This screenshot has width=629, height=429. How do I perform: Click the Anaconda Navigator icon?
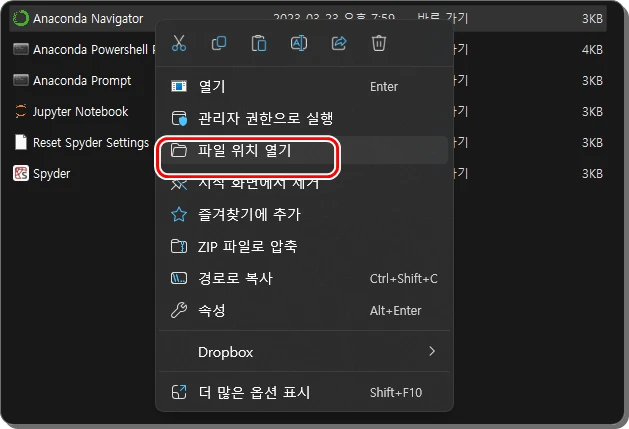[x=20, y=18]
